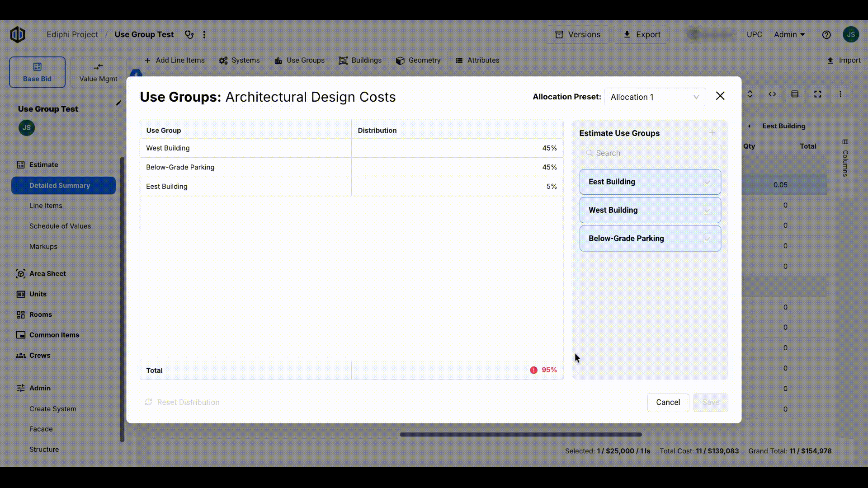Click the horizontal scrollbar below the grid

521,435
